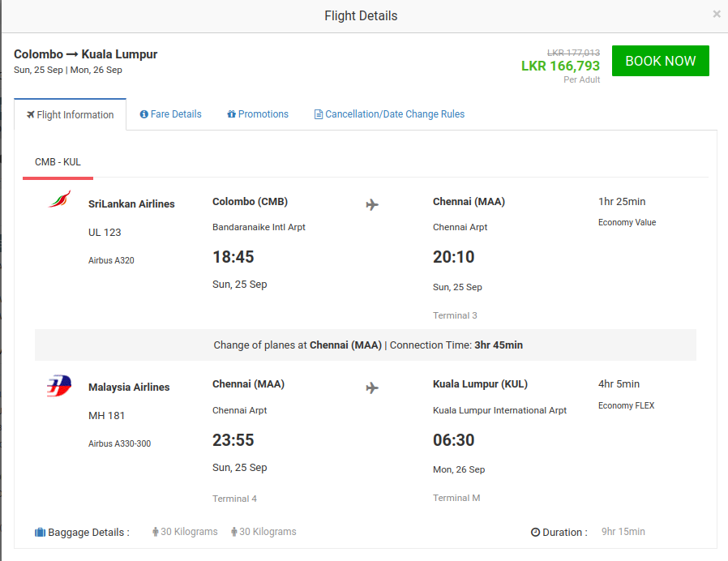728x561 pixels.
Task: Click Terminal 3 under Chennai arrival
Action: pyautogui.click(x=455, y=315)
